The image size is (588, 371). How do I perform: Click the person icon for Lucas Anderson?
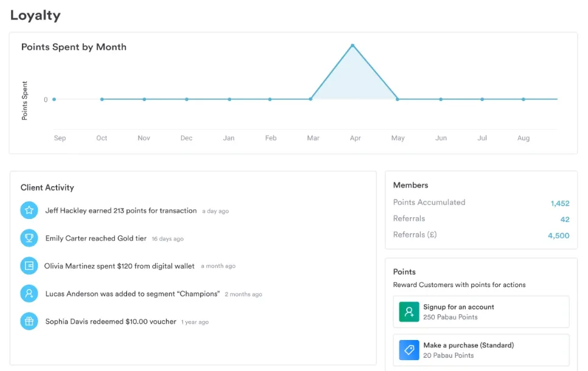(x=29, y=294)
